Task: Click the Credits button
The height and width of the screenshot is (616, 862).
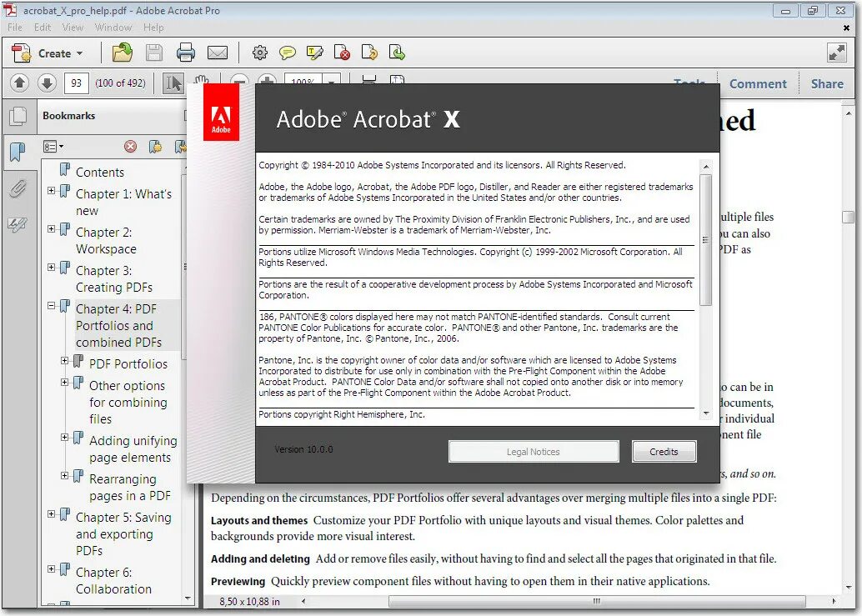Action: [664, 452]
